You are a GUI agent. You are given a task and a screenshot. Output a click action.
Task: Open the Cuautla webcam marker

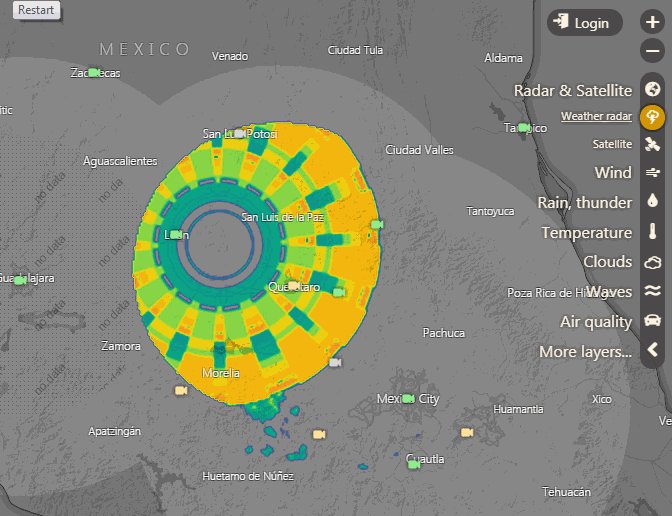tap(414, 465)
